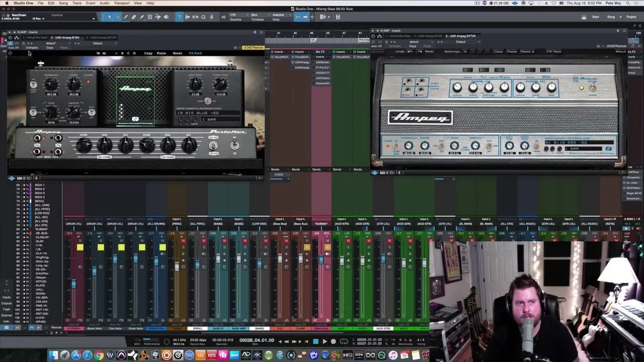Screen dimensions: 644x362
Task: Select the Listen speaker tool
Action: (166, 17)
